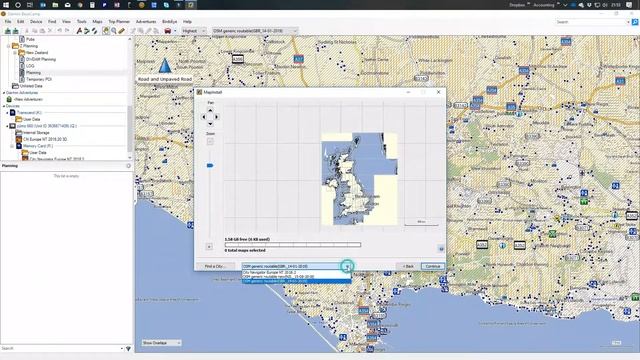Select the new waypoint flag tool
Image resolution: width=640 pixels, height=360 pixels.
[x=79, y=31]
